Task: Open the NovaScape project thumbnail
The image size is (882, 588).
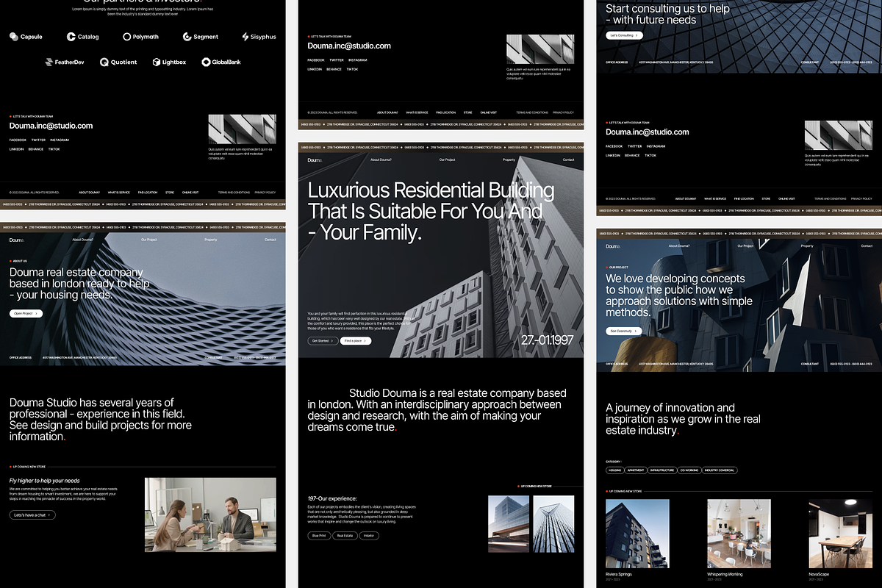Action: tap(841, 534)
